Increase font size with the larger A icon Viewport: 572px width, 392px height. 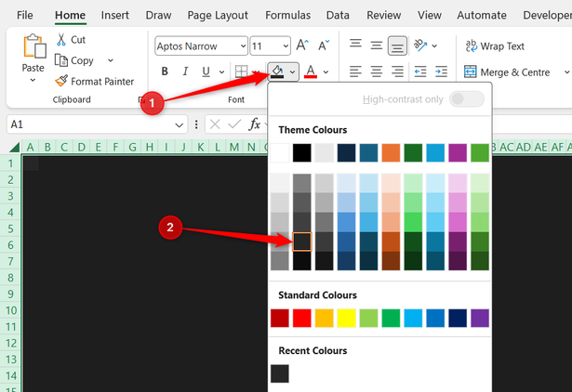(x=302, y=46)
